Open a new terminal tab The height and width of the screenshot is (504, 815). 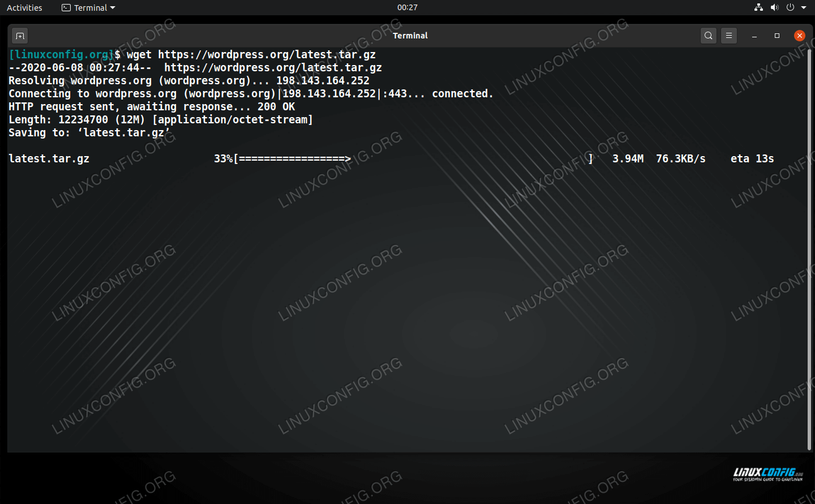19,35
